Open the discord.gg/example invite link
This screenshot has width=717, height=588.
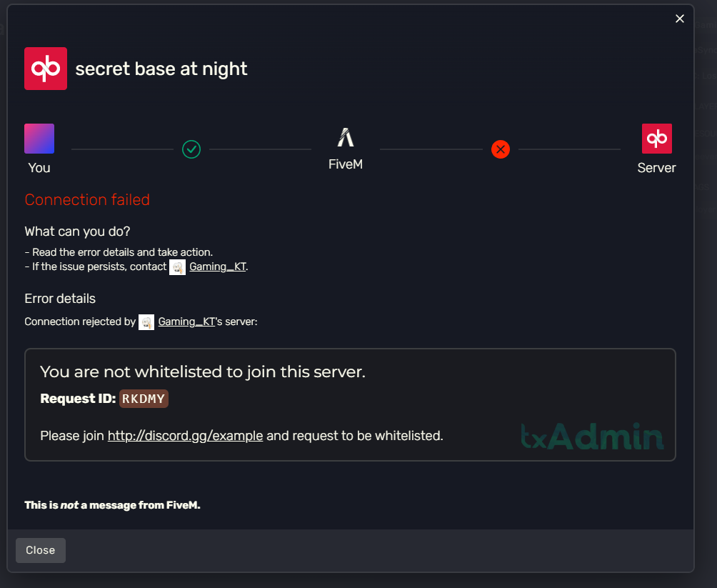click(185, 436)
